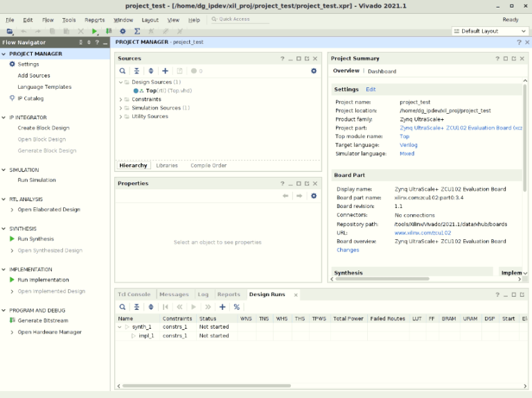
Task: Open Properties panel settings gear
Action: pyautogui.click(x=314, y=196)
